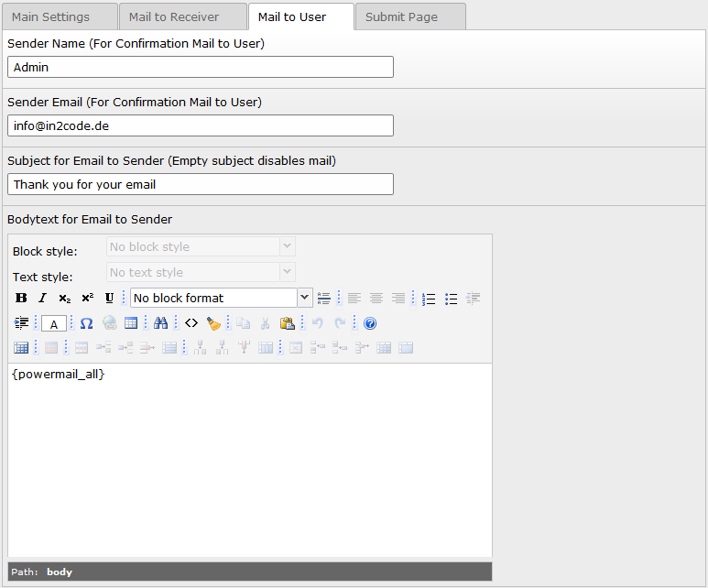
Task: Insert a bulleted list
Action: point(451,299)
